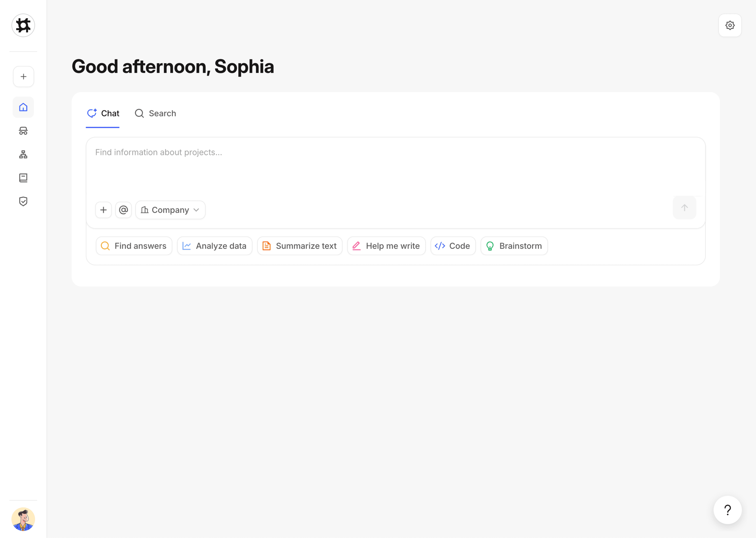Switch to the Search tab
The height and width of the screenshot is (538, 756).
pyautogui.click(x=155, y=113)
